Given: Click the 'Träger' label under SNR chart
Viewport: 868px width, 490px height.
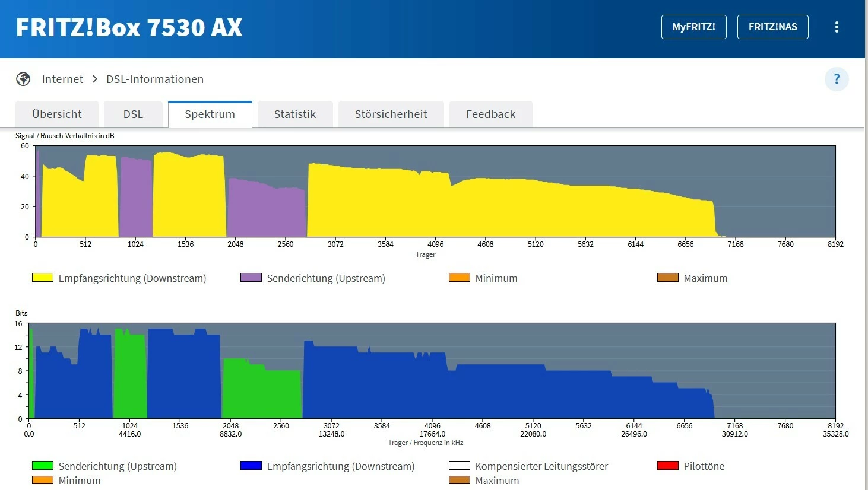Looking at the screenshot, I should pyautogui.click(x=426, y=254).
